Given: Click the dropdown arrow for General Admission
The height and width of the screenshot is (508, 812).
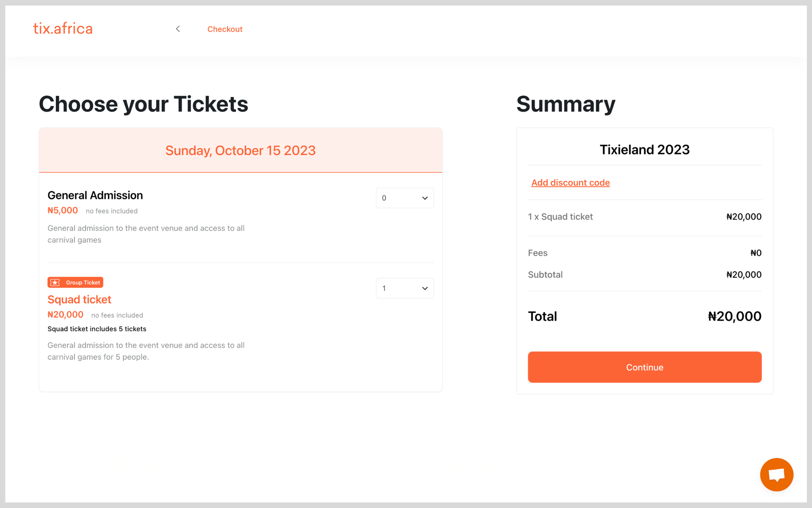Looking at the screenshot, I should point(424,198).
